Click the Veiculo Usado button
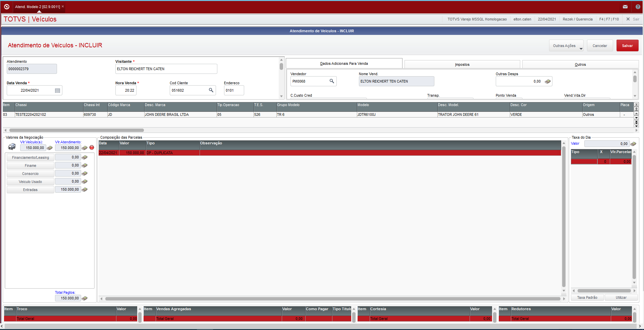This screenshot has height=330, width=644. click(x=31, y=182)
